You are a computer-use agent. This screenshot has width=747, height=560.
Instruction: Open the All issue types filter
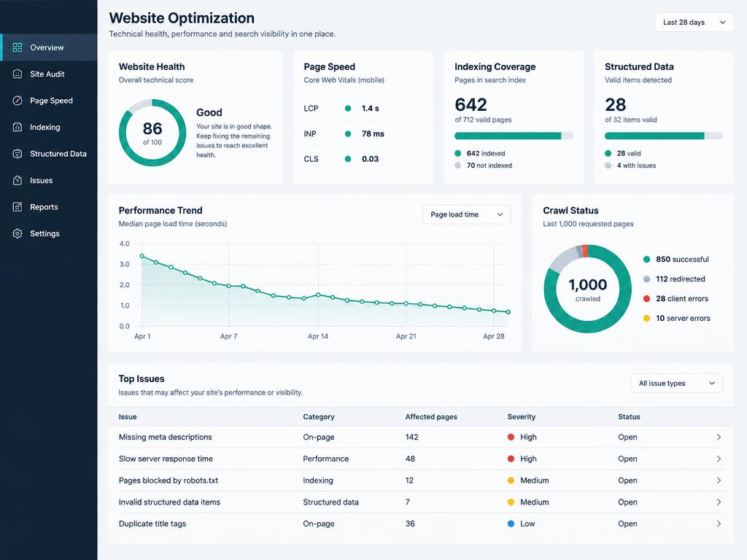coord(676,384)
